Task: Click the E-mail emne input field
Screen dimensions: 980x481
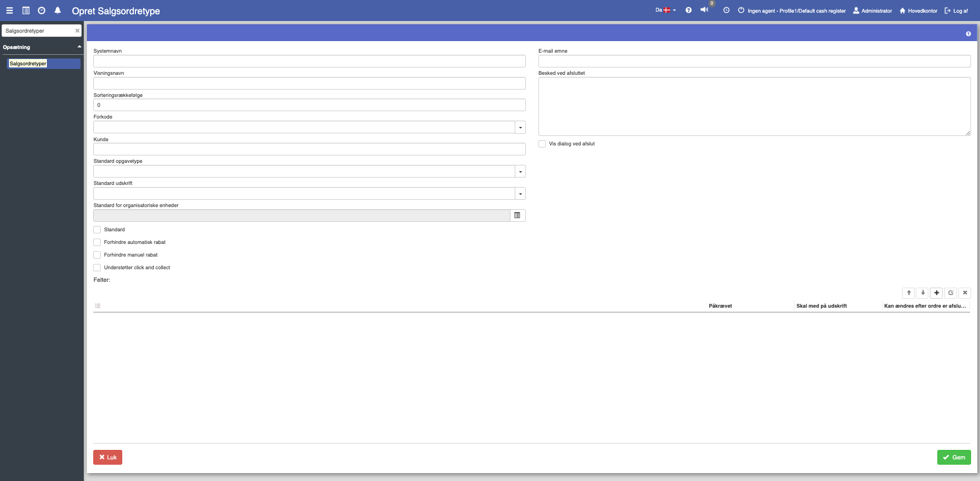Action: click(x=754, y=61)
